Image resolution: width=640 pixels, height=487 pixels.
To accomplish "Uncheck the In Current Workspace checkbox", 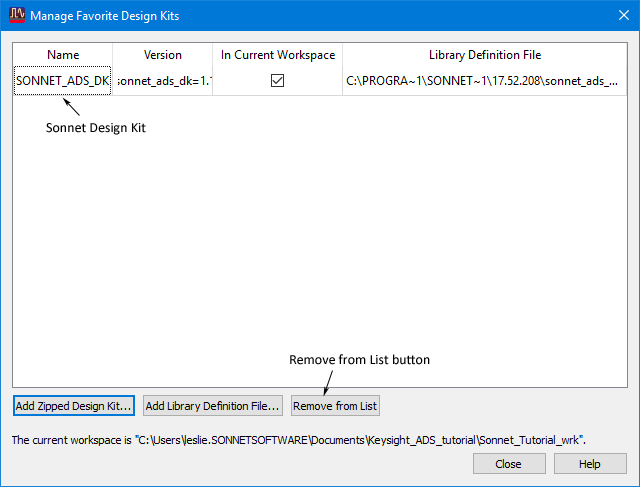I will (278, 80).
